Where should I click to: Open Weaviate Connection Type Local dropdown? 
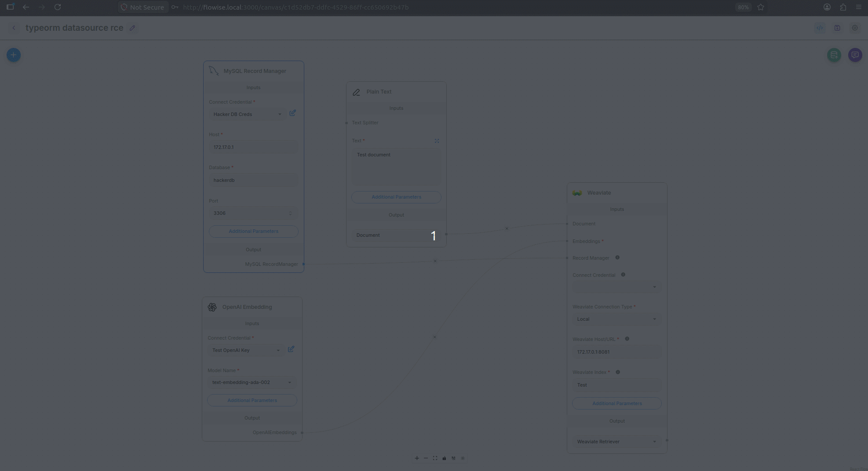[x=616, y=319]
